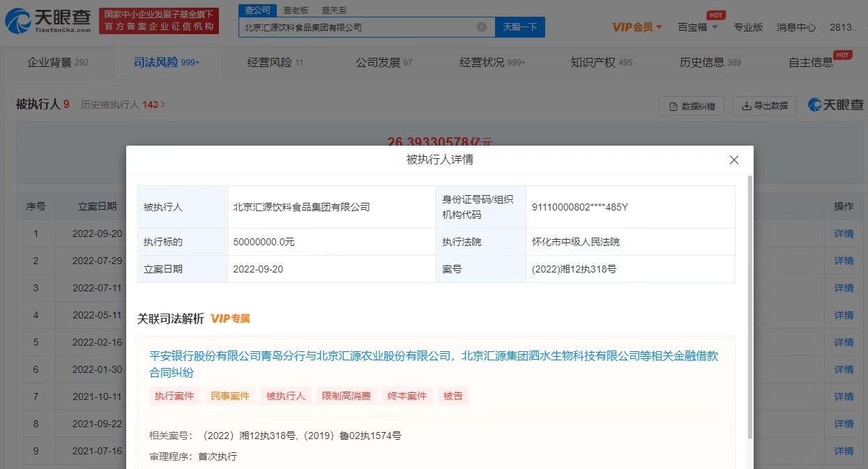Open the 经营风险 tab
The image size is (868, 469).
pyautogui.click(x=275, y=63)
